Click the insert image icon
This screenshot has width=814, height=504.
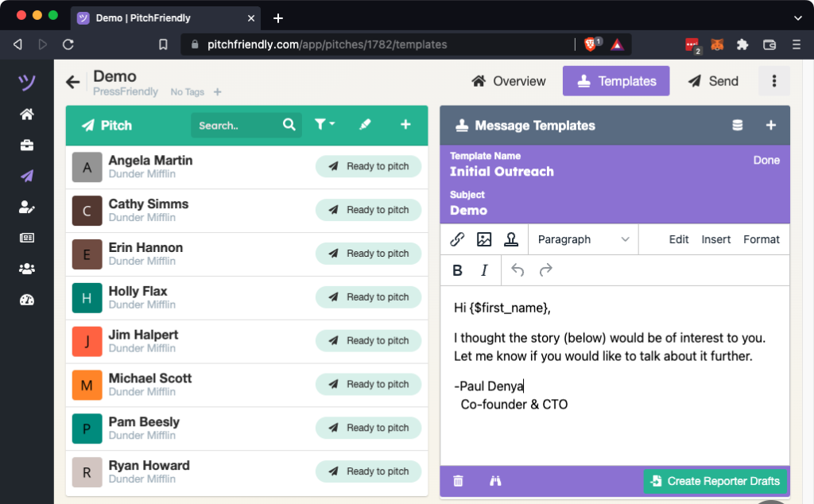click(x=483, y=239)
